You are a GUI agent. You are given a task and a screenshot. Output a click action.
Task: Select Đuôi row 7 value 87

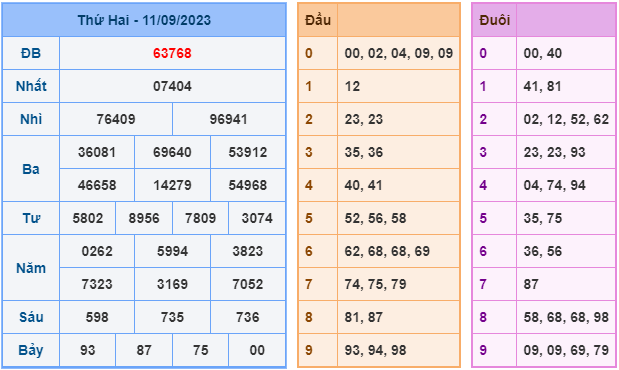[531, 284]
